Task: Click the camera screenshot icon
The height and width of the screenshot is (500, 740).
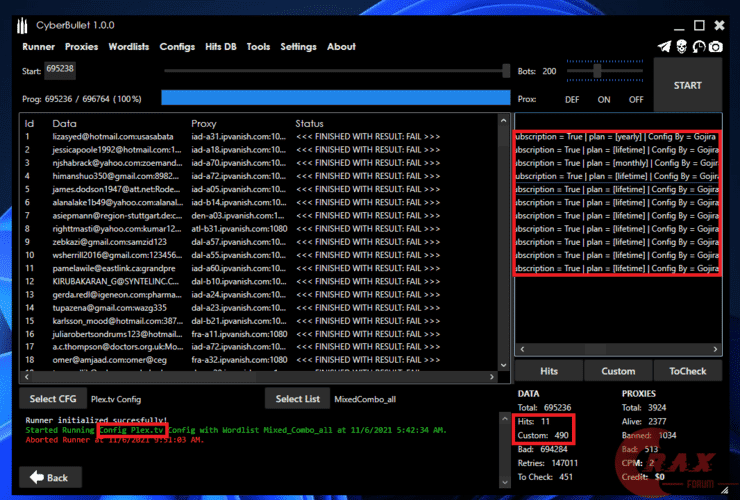Action: 715,46
